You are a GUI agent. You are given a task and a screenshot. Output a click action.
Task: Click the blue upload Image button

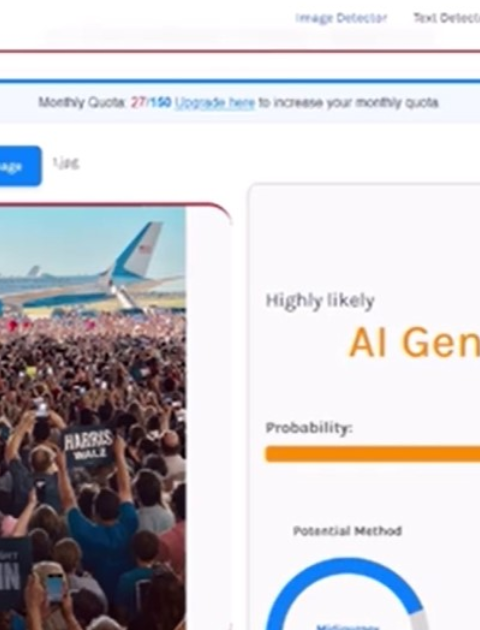[x=20, y=166]
